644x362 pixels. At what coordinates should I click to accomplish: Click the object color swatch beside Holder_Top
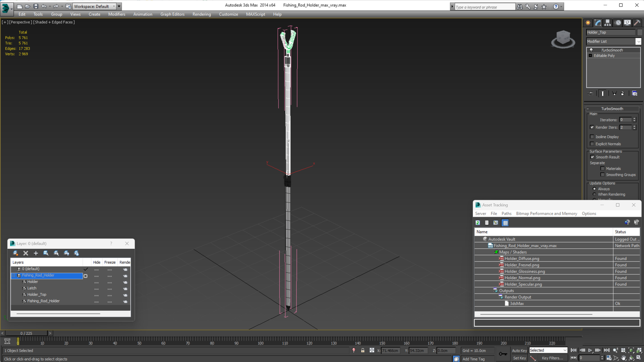(639, 32)
